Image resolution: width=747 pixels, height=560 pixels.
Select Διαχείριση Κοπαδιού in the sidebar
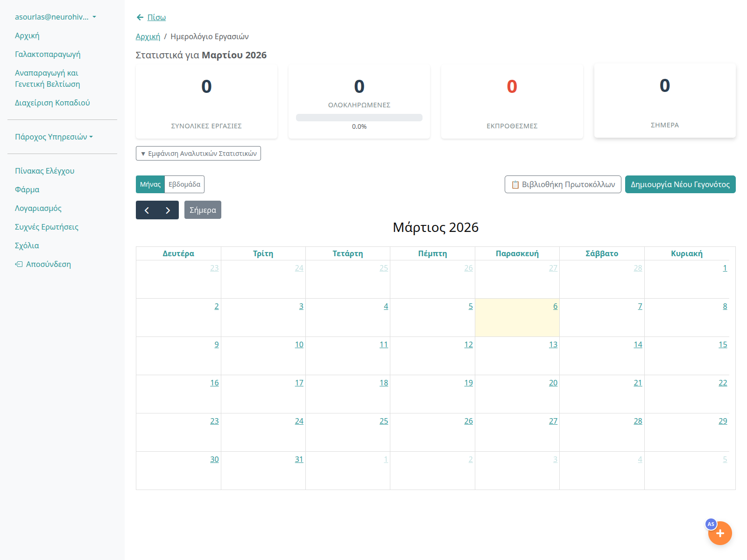pyautogui.click(x=52, y=102)
